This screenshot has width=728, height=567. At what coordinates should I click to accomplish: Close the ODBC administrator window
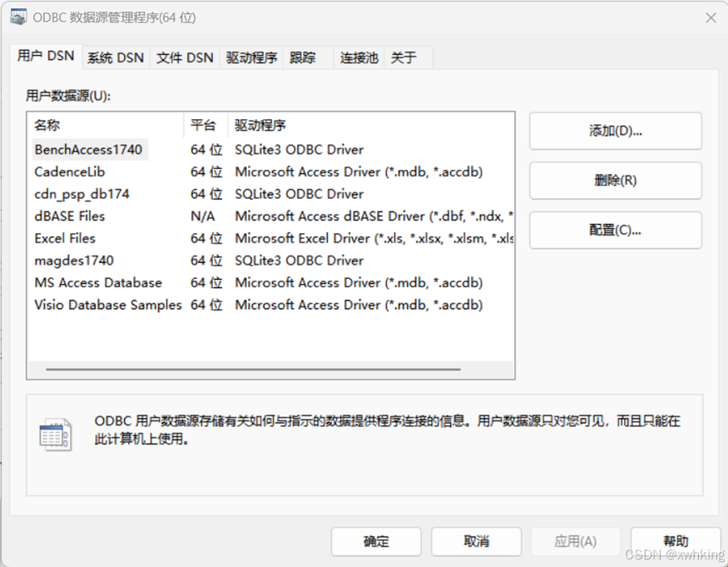(711, 17)
